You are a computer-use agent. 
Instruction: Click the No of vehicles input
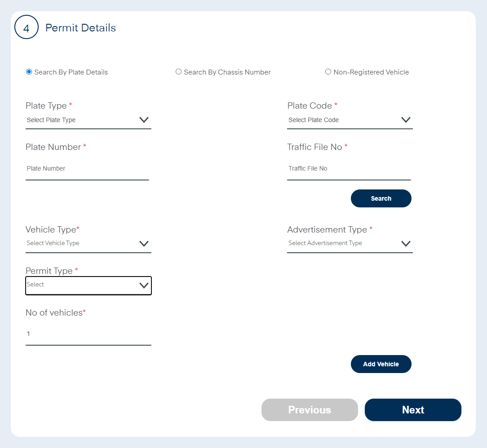click(88, 334)
